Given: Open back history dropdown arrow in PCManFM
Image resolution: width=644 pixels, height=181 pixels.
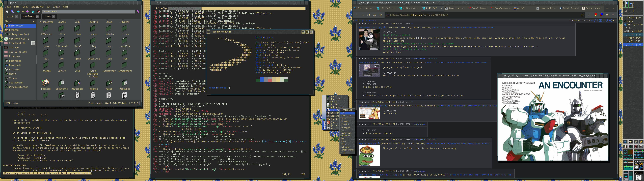Looking at the screenshot, I should pyautogui.click(x=23, y=12).
